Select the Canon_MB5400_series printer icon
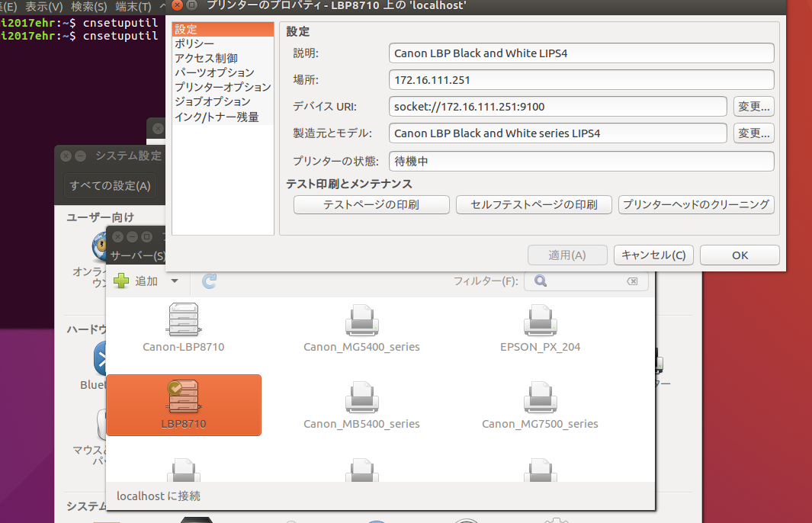Image resolution: width=812 pixels, height=523 pixels. click(x=361, y=396)
